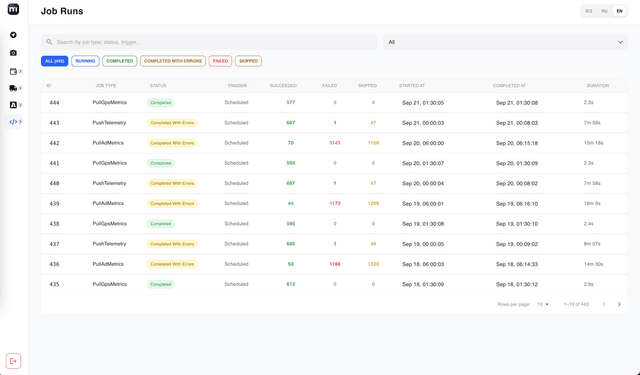The width and height of the screenshot is (640, 375).
Task: Click failed count 1141 in row 442
Action: tap(335, 143)
